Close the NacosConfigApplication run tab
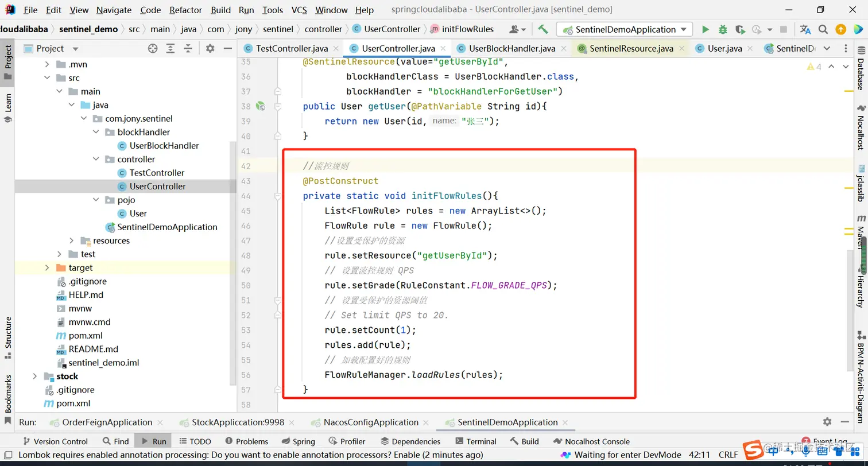 pyautogui.click(x=425, y=423)
